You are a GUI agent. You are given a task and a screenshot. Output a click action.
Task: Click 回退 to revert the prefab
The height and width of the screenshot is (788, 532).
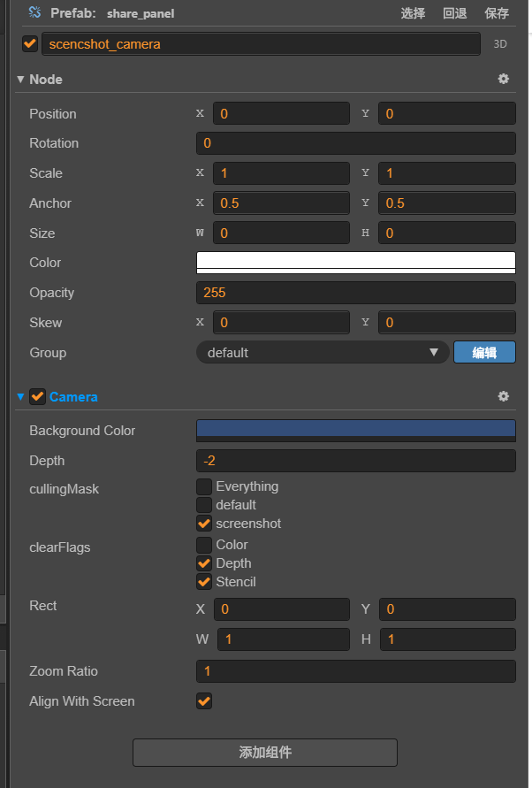pos(455,13)
